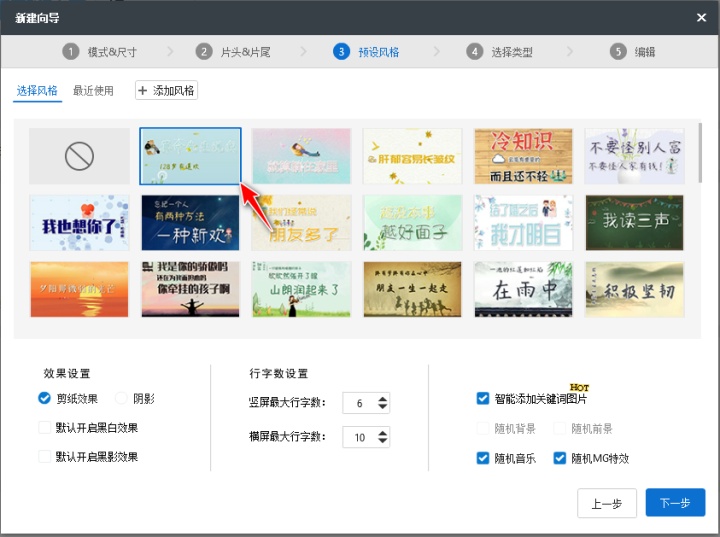Select the sunset '夕阳' style thumbnail
Screen dimensions: 720x537
pyautogui.click(x=79, y=289)
